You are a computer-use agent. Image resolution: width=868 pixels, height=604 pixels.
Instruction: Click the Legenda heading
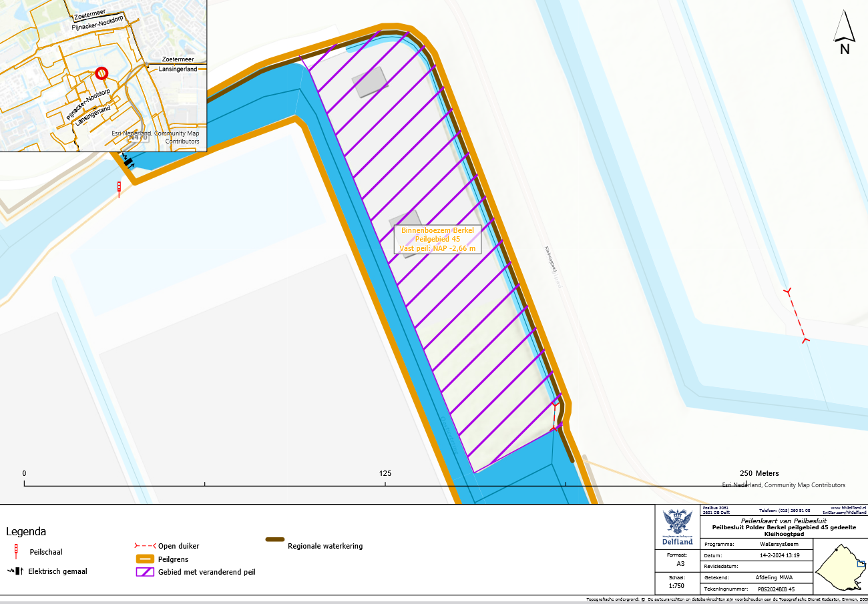26,532
